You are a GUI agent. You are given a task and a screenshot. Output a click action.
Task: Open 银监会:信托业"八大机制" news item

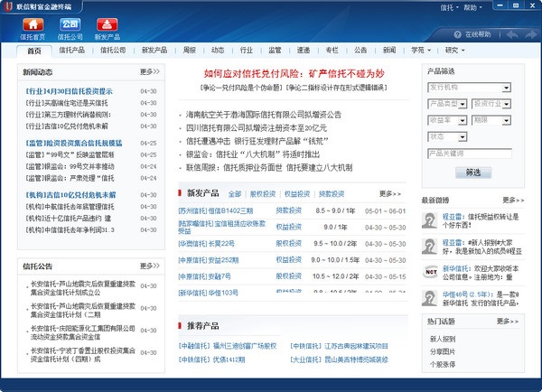(x=253, y=154)
